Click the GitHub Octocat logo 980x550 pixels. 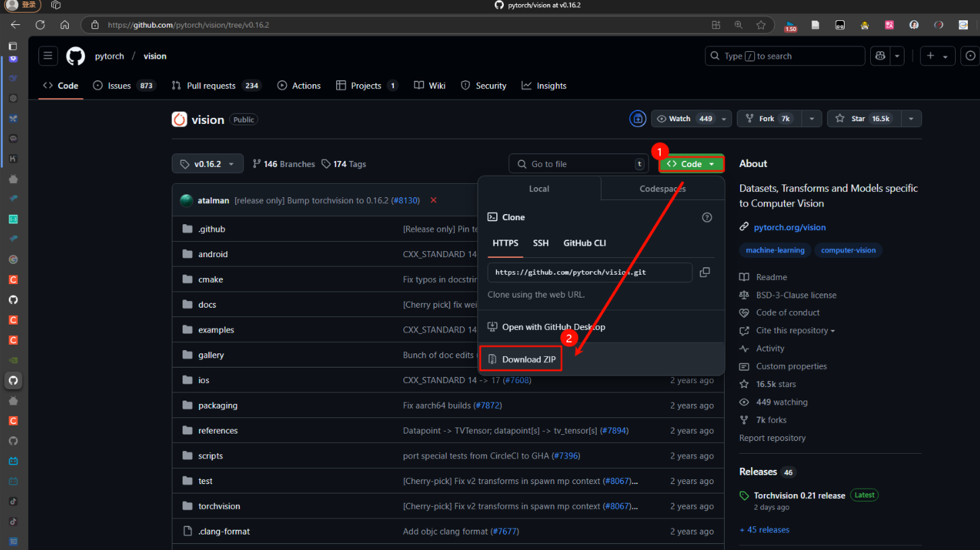(x=75, y=56)
